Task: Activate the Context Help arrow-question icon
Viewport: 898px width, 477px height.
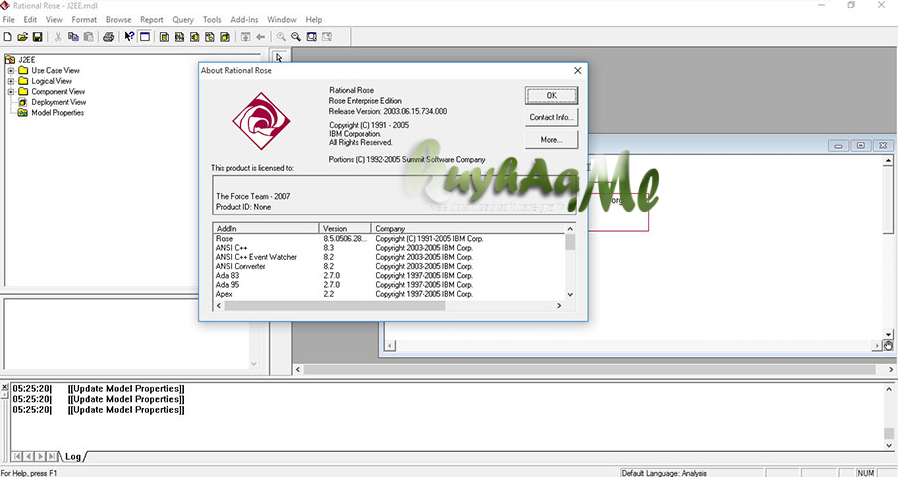Action: (x=129, y=37)
